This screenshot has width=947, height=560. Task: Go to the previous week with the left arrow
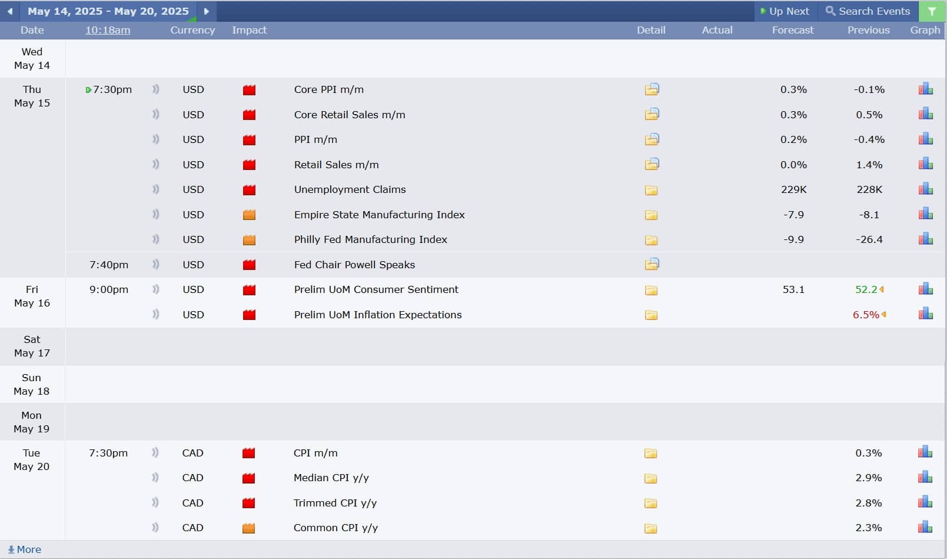pos(10,11)
